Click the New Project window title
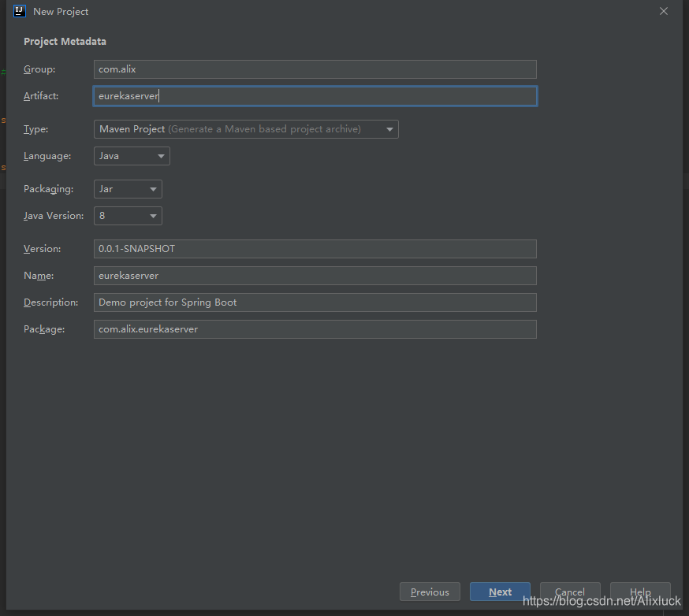This screenshot has height=616, width=689. [61, 12]
